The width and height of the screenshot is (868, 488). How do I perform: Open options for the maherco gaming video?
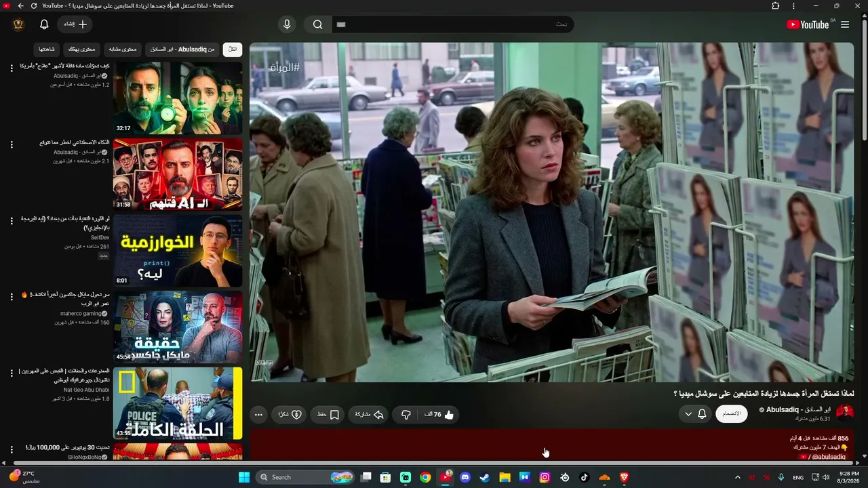pos(12,297)
